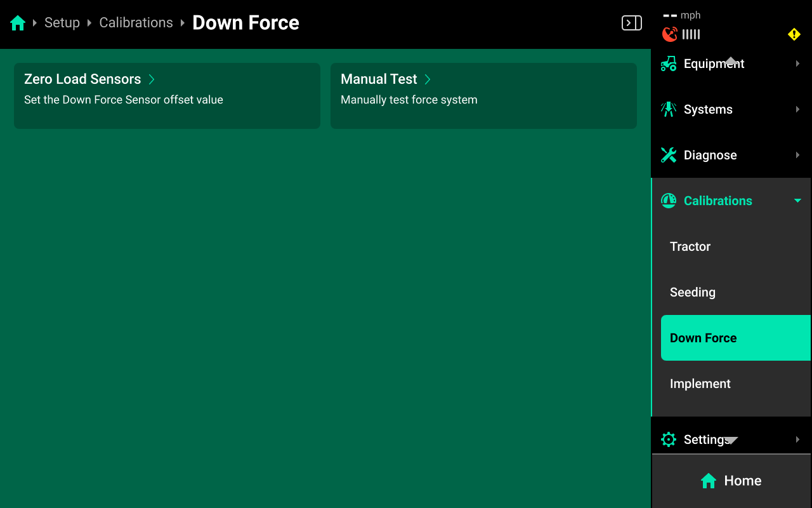
Task: Expand the Systems submenu arrow
Action: [x=797, y=109]
